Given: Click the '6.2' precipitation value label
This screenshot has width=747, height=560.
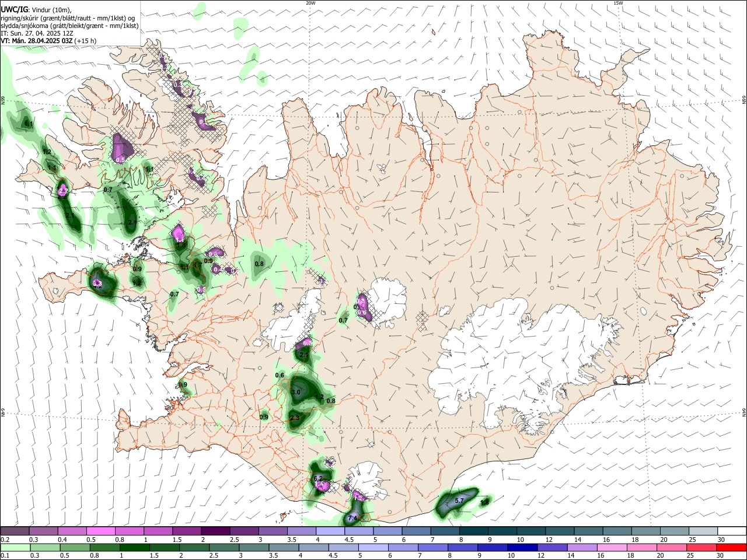Looking at the screenshot, I should 318,478.
